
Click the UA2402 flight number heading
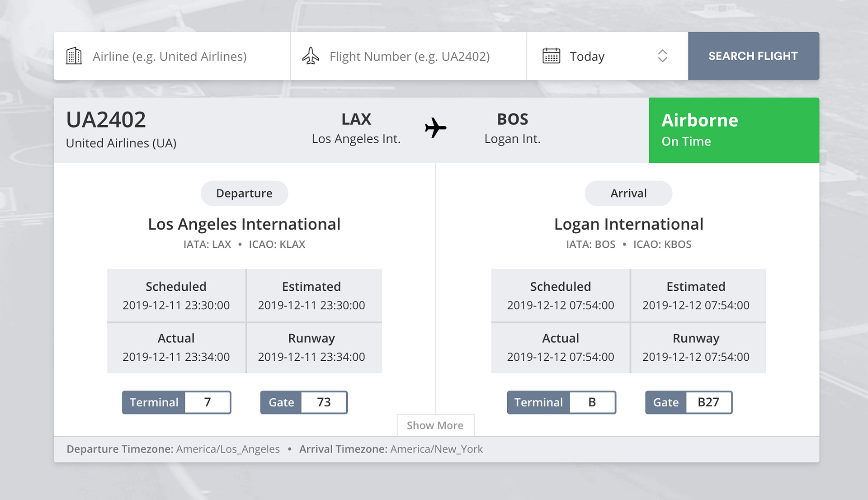pyautogui.click(x=106, y=119)
